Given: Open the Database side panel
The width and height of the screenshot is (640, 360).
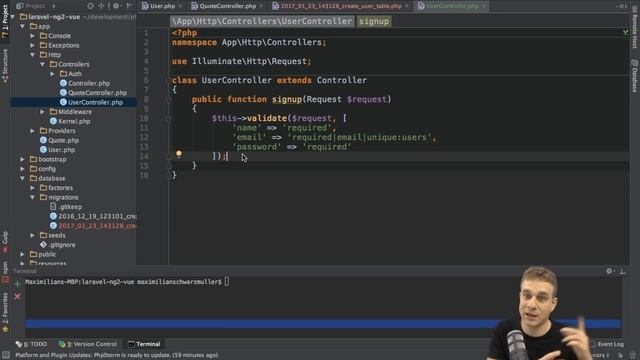Looking at the screenshot, I should click(x=635, y=76).
